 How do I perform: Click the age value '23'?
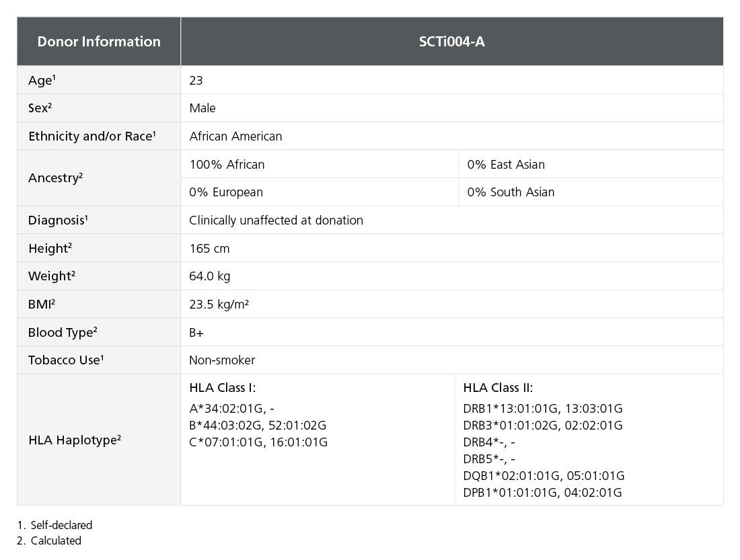coord(196,81)
